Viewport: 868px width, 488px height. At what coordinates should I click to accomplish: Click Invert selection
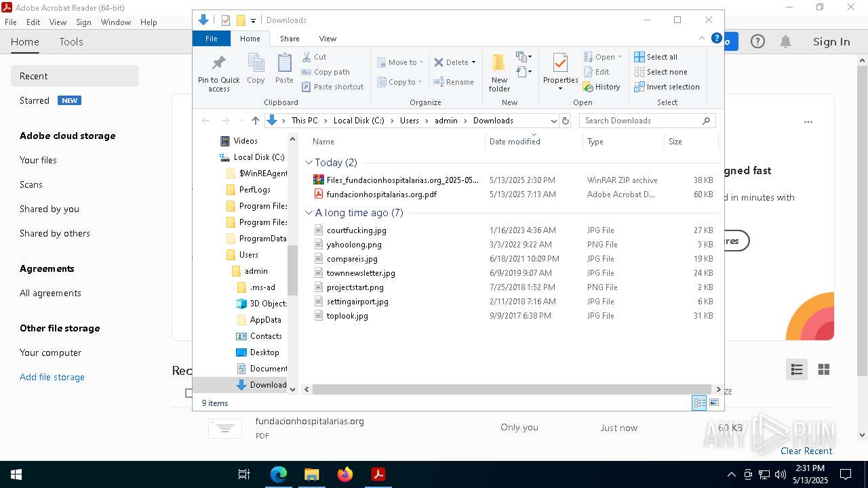pos(667,87)
